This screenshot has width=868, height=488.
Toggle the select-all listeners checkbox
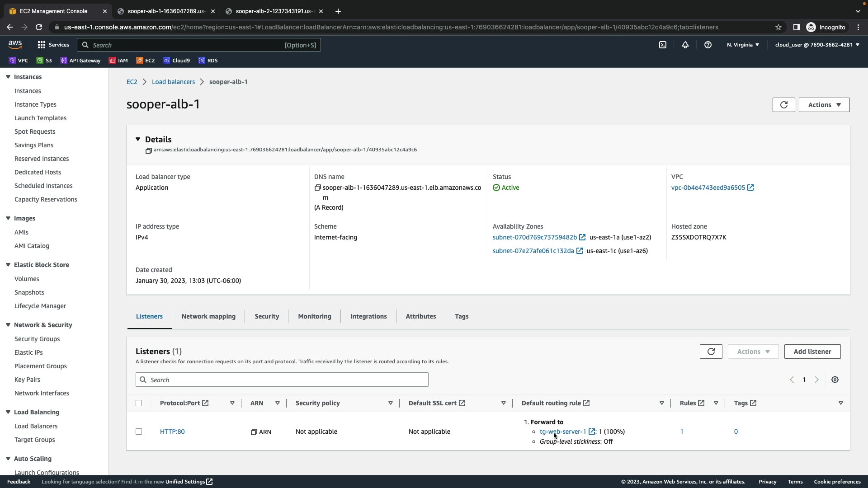pyautogui.click(x=139, y=403)
